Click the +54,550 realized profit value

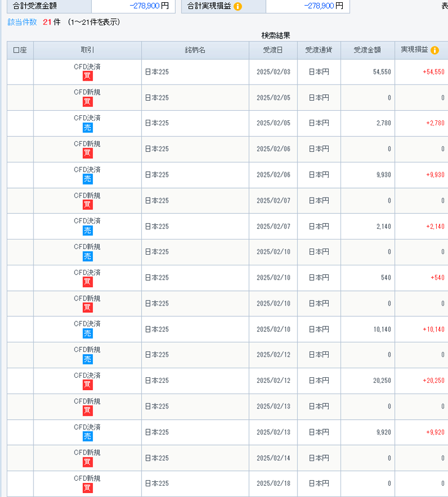point(433,72)
